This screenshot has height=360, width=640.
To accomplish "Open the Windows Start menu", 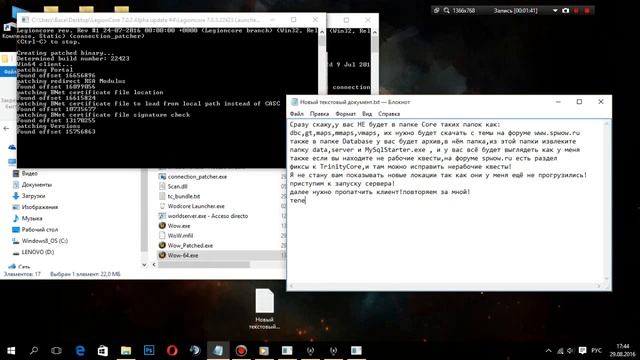I will pyautogui.click(x=11, y=351).
